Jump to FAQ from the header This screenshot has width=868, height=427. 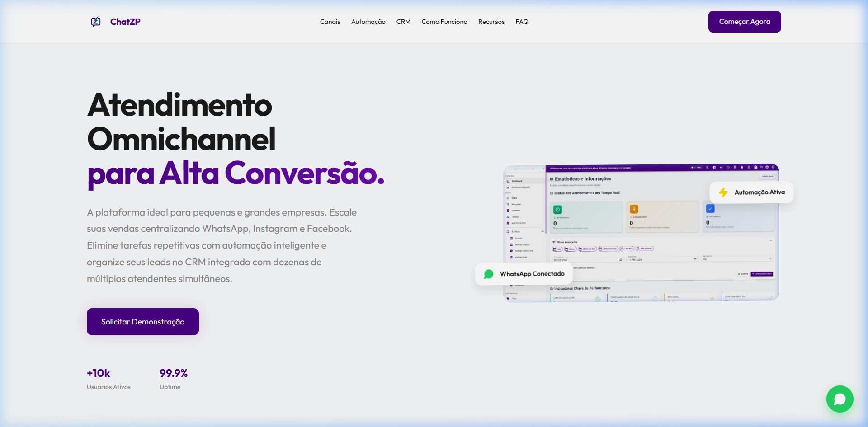pyautogui.click(x=522, y=22)
